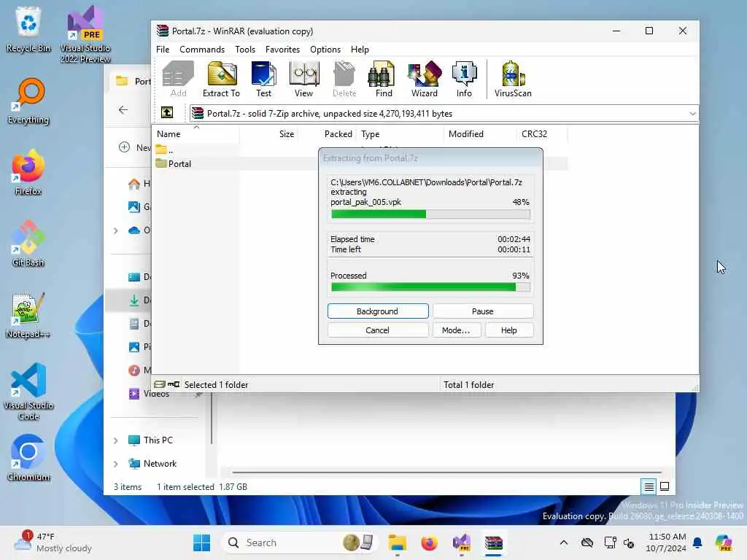Open the weather widget showing 47°F
The height and width of the screenshot is (560, 747).
pyautogui.click(x=53, y=542)
